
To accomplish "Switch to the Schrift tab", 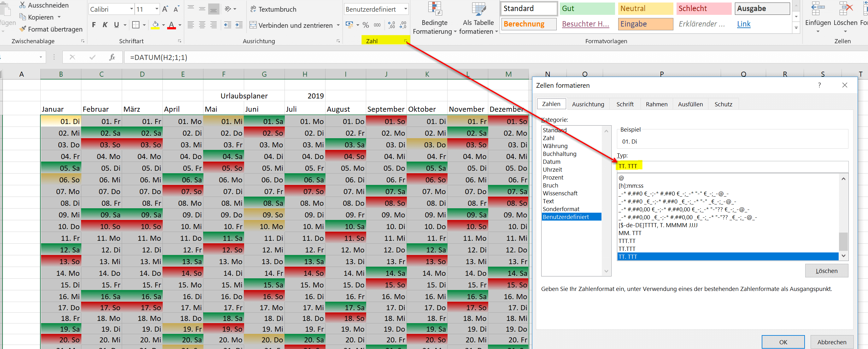I will point(625,104).
